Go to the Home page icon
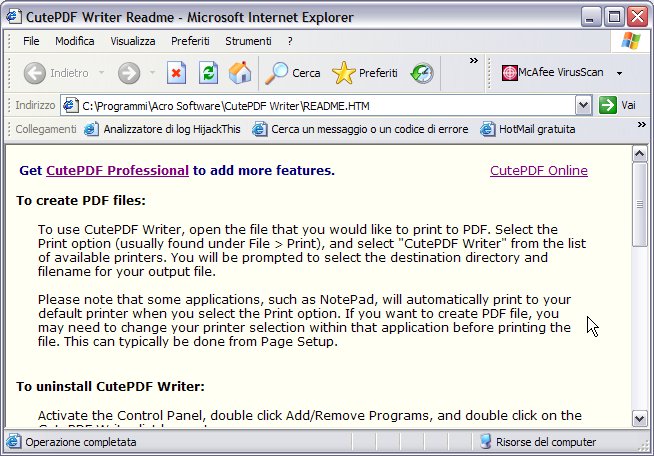654x456 pixels. [239, 73]
